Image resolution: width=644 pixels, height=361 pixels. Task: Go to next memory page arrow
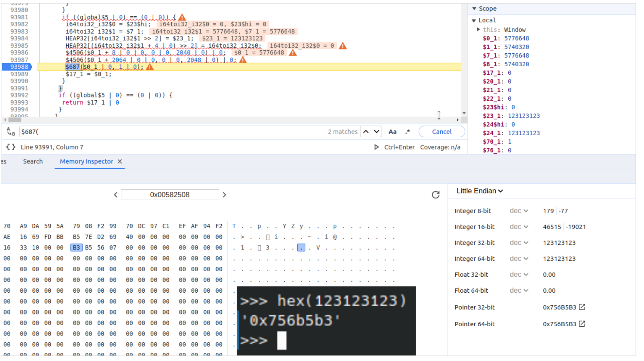pyautogui.click(x=224, y=195)
